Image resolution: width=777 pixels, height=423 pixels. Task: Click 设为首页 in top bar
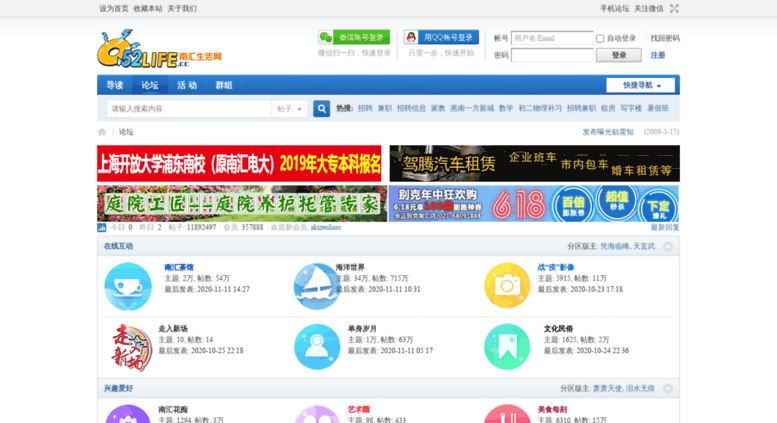[x=114, y=8]
